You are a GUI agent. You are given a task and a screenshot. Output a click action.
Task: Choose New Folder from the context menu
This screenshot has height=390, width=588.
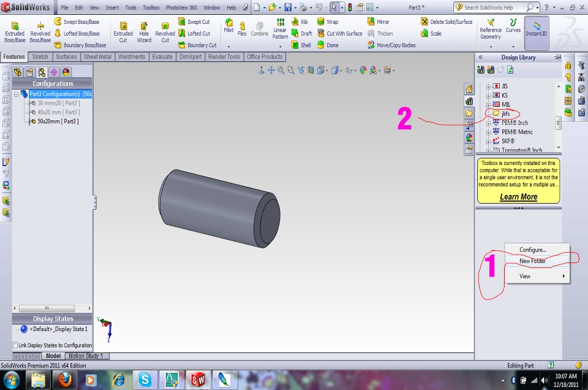[x=532, y=261]
